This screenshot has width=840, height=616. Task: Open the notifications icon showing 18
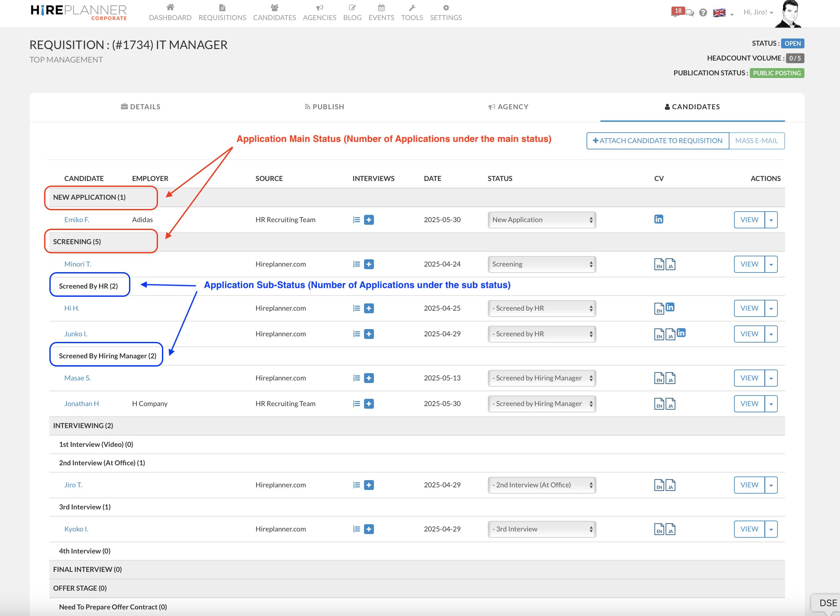click(678, 11)
